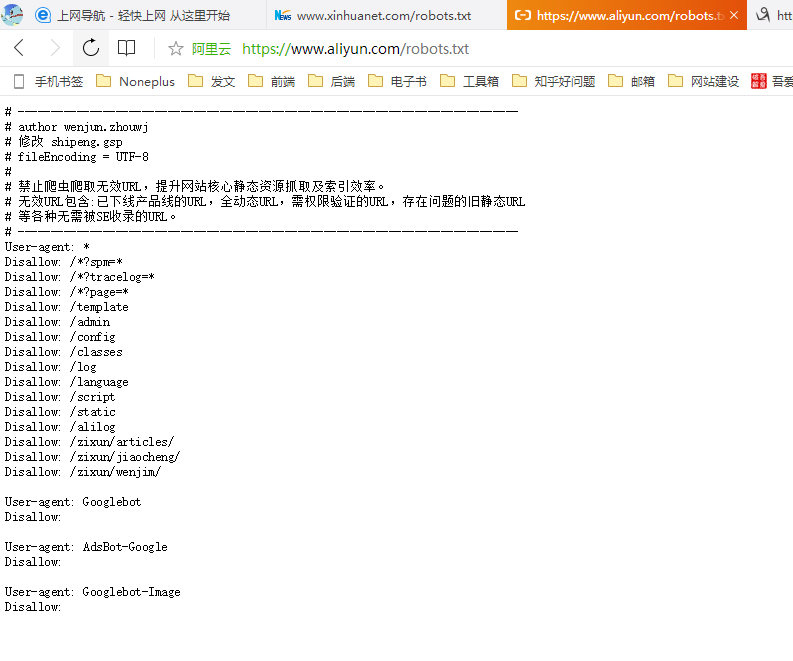Open the 前端 bookmark folder
This screenshot has width=793, height=661.
(x=271, y=81)
